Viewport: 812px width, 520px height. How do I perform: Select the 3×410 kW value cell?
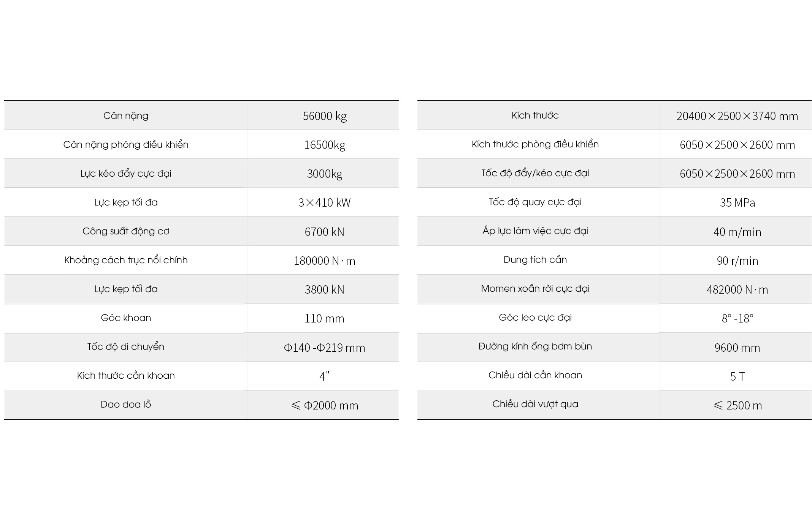click(x=324, y=202)
